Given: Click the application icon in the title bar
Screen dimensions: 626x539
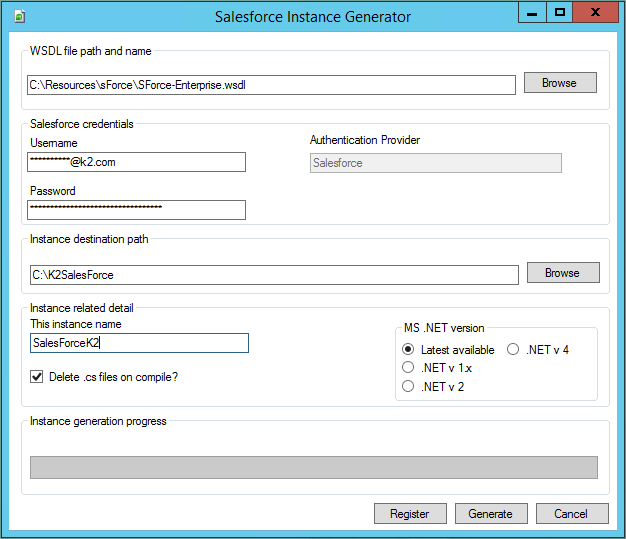Looking at the screenshot, I should (20, 16).
